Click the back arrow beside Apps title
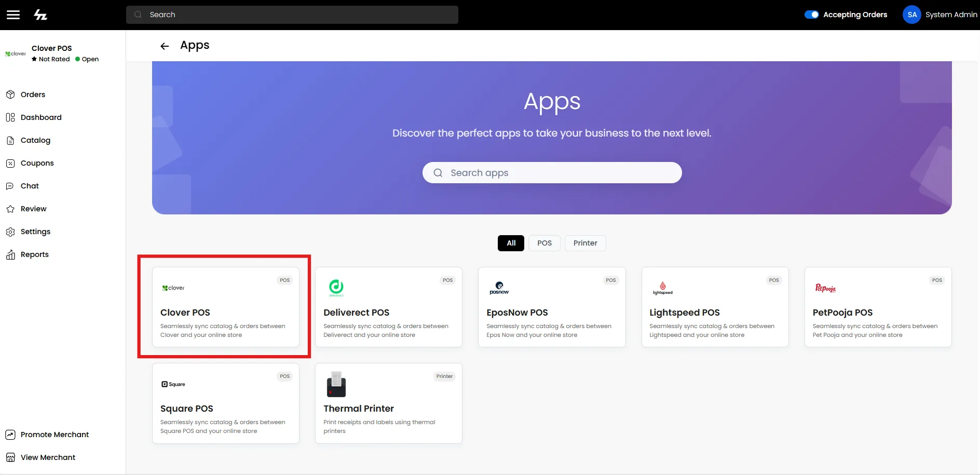This screenshot has height=475, width=980. pos(165,46)
